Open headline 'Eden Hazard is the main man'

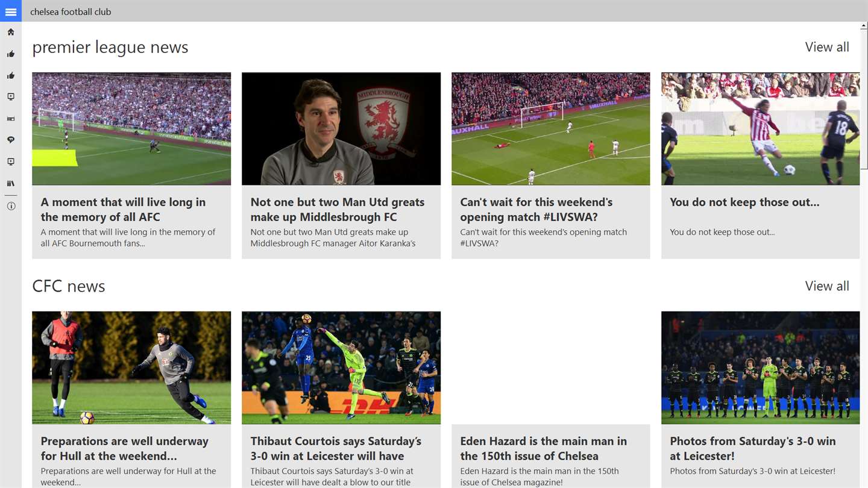pos(544,448)
